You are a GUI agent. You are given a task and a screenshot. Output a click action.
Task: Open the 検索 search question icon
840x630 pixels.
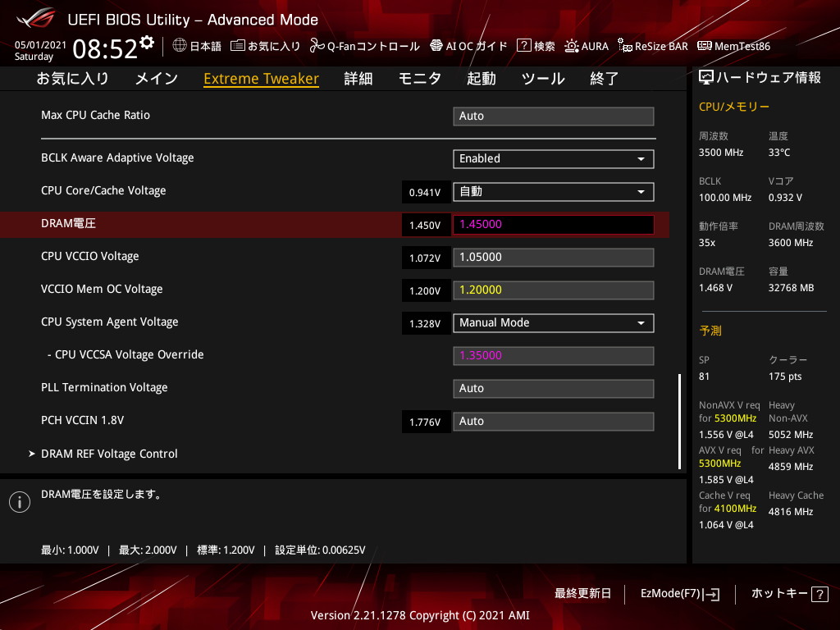click(523, 46)
